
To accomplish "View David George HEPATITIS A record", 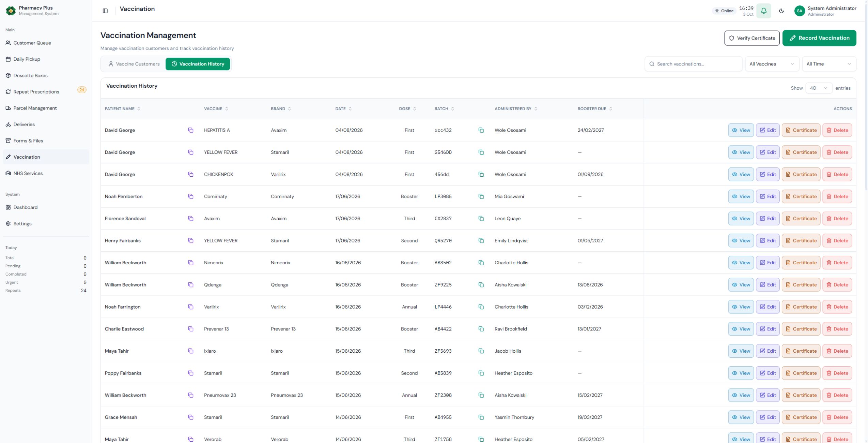I will click(x=741, y=130).
